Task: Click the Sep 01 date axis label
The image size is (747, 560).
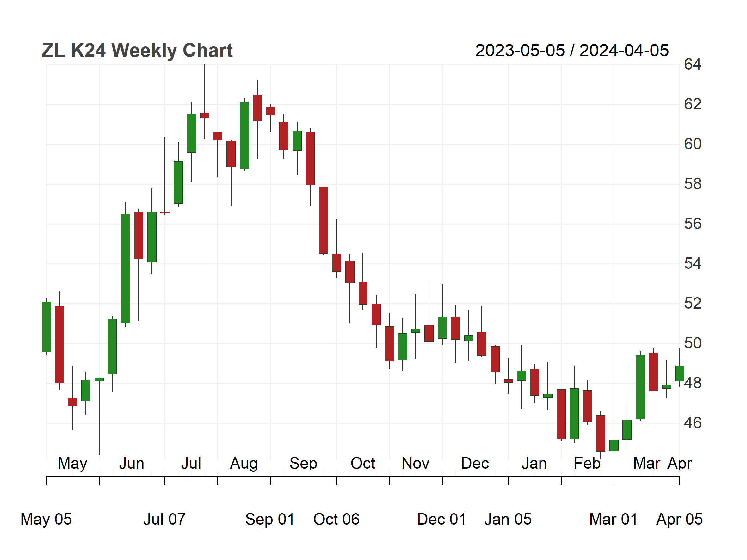Action: (x=270, y=519)
